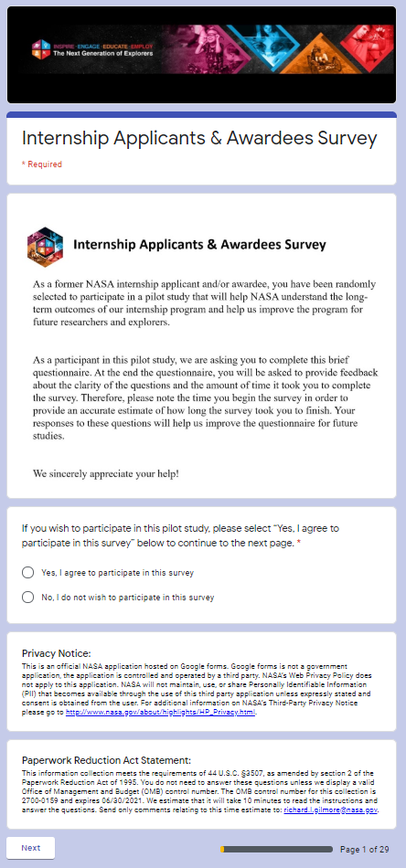Click the bold survey heading beside hexagon logo
Screen dimensions: 406x868
coord(199,245)
